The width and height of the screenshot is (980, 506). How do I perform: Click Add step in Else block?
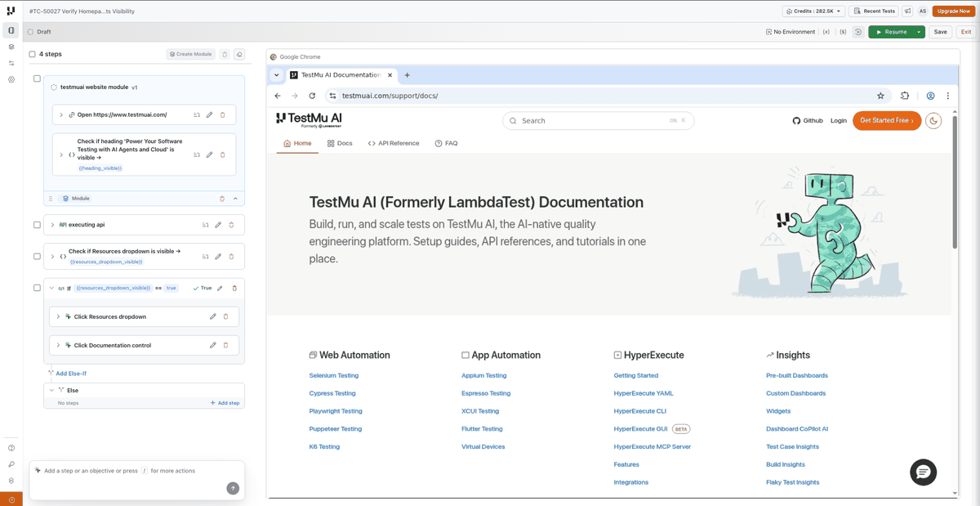[225, 403]
